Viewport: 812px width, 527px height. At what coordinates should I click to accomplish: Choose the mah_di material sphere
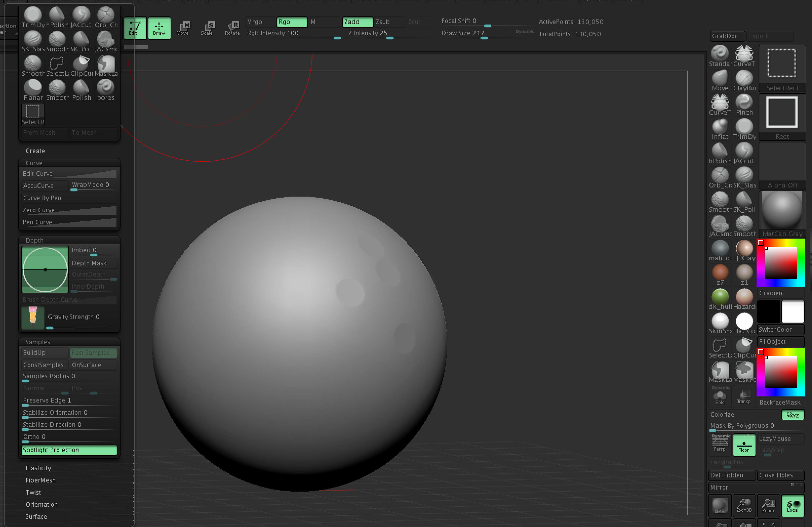click(720, 250)
